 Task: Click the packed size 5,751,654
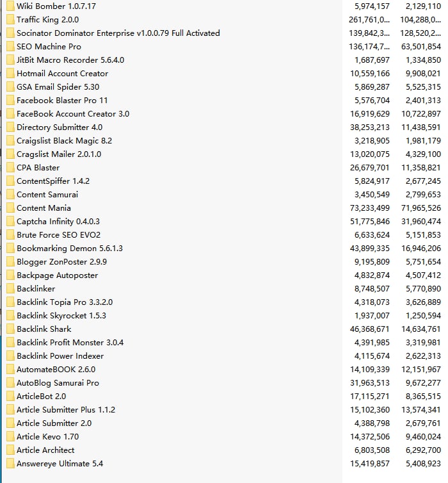click(x=423, y=261)
